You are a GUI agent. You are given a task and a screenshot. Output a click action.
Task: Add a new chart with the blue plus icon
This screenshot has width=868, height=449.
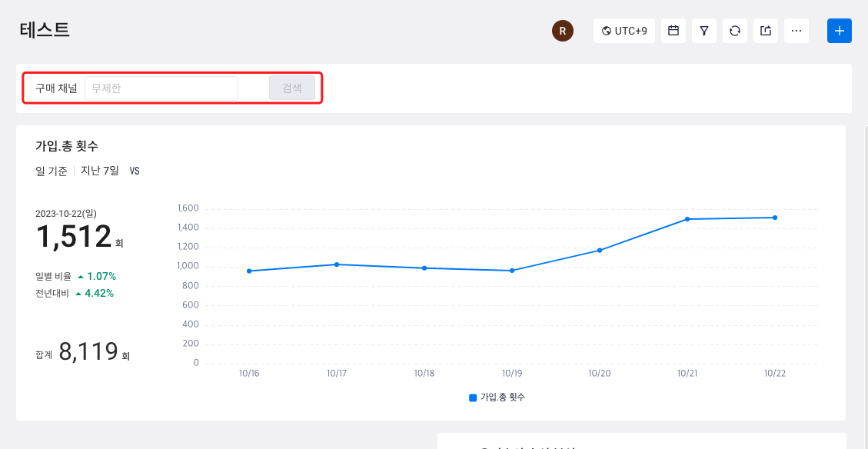pyautogui.click(x=839, y=31)
